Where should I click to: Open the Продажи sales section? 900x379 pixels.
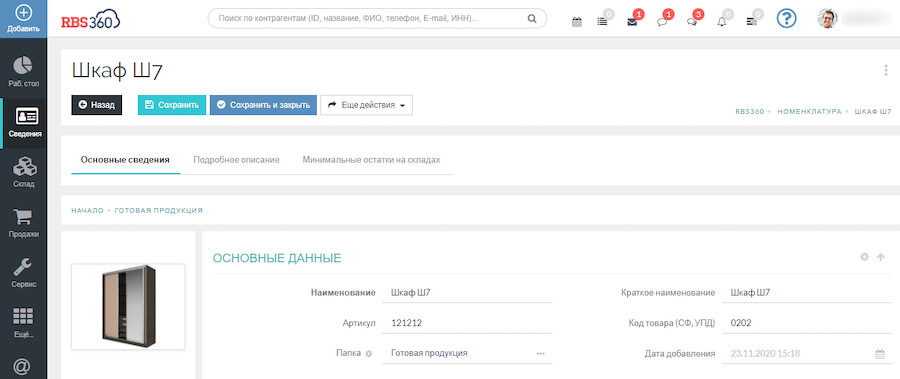click(24, 223)
